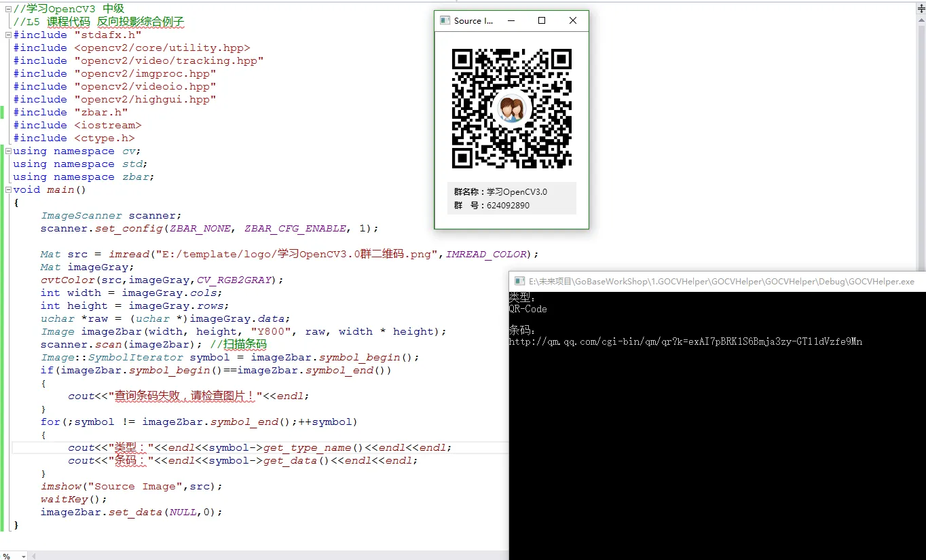The image size is (926, 560).
Task: Click the avatar in the QR code center
Action: (x=511, y=108)
